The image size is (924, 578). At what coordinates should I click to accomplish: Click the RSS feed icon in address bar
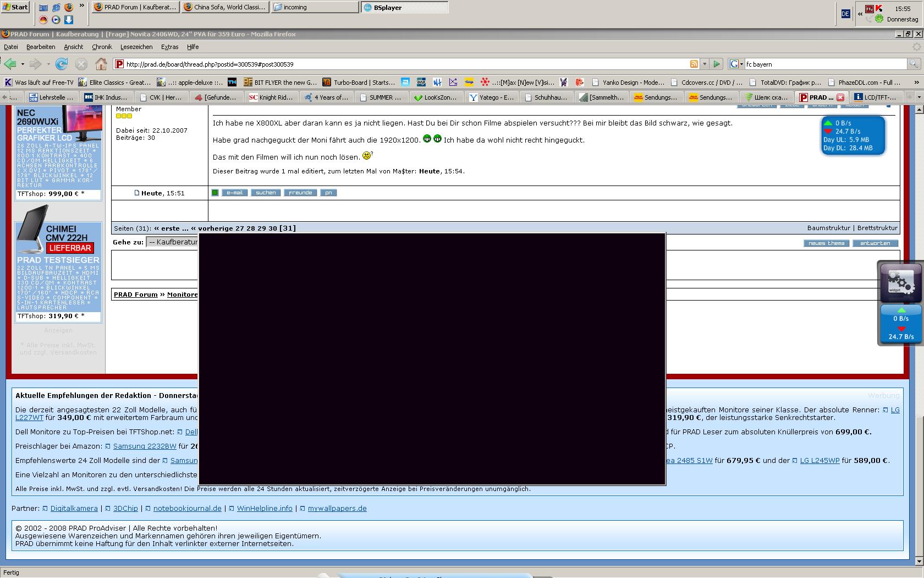tap(694, 64)
